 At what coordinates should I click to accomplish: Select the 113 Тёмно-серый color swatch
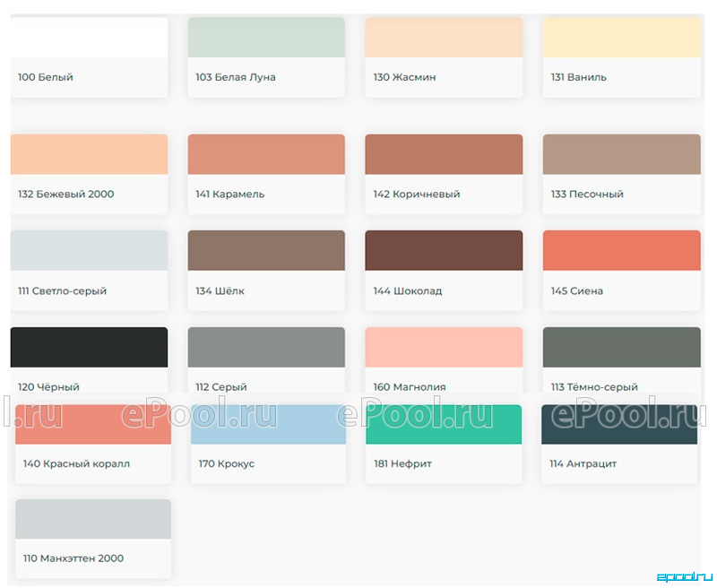pyautogui.click(x=621, y=347)
